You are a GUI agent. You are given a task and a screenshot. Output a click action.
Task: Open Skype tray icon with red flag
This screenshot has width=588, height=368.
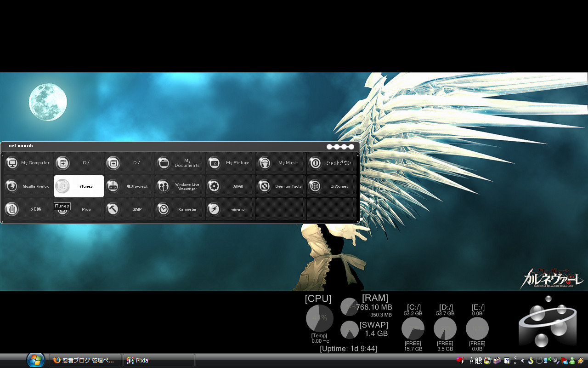click(564, 361)
